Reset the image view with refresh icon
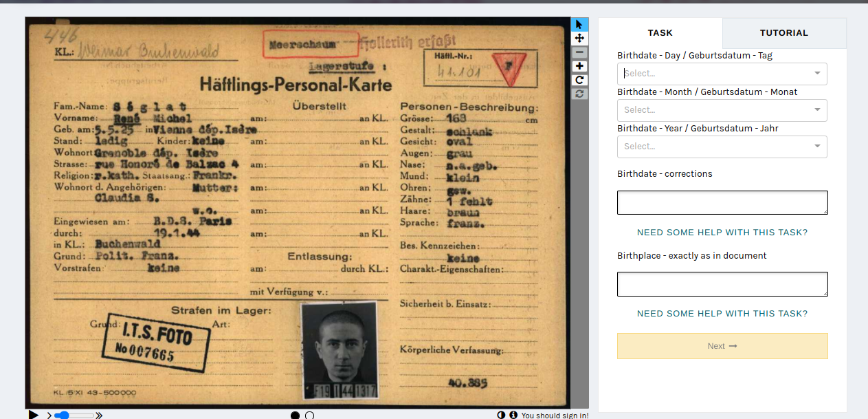This screenshot has width=868, height=419. tap(579, 94)
